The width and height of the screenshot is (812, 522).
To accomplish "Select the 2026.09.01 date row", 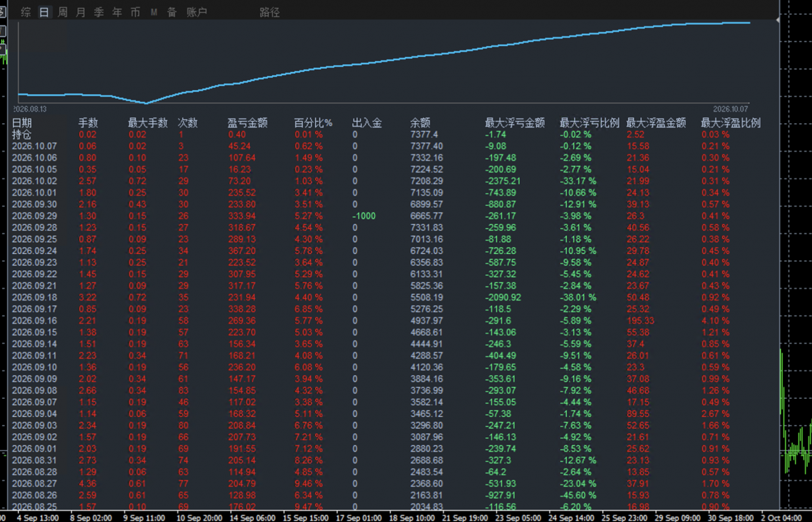I will pos(35,448).
